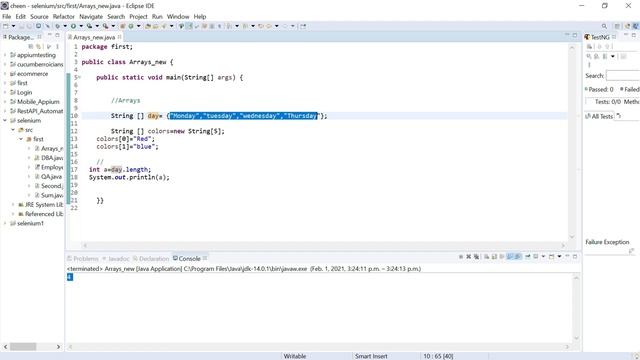Expand the appiumtesting project
The height and width of the screenshot is (360, 640).
click(5, 55)
